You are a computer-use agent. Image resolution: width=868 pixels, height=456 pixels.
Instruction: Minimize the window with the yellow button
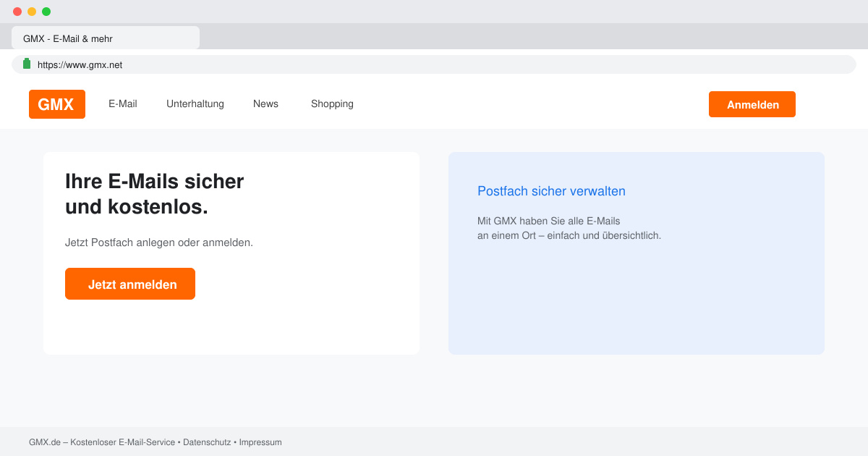pos(32,12)
